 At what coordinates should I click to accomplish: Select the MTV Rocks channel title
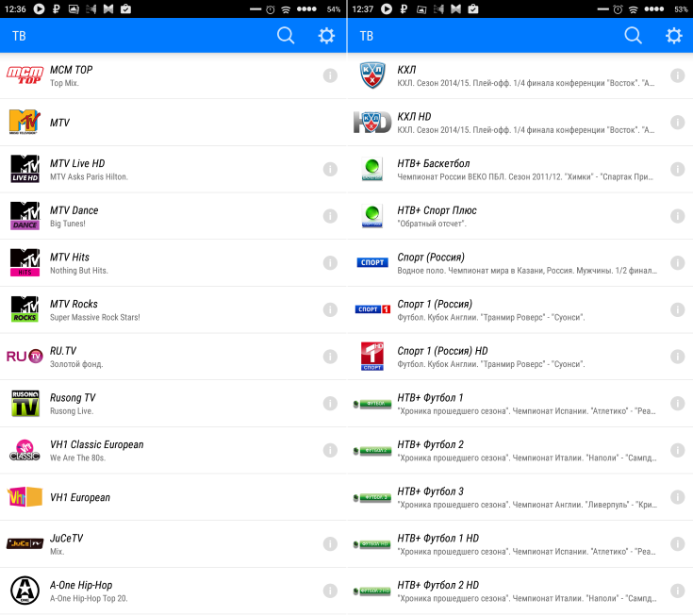74,305
